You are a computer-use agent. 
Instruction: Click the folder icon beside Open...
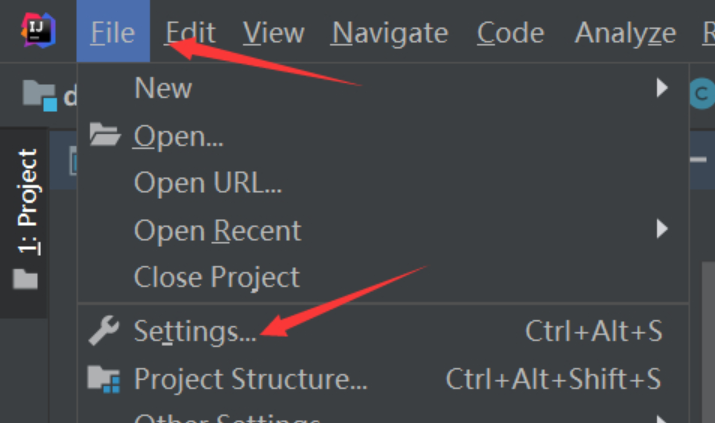point(104,135)
